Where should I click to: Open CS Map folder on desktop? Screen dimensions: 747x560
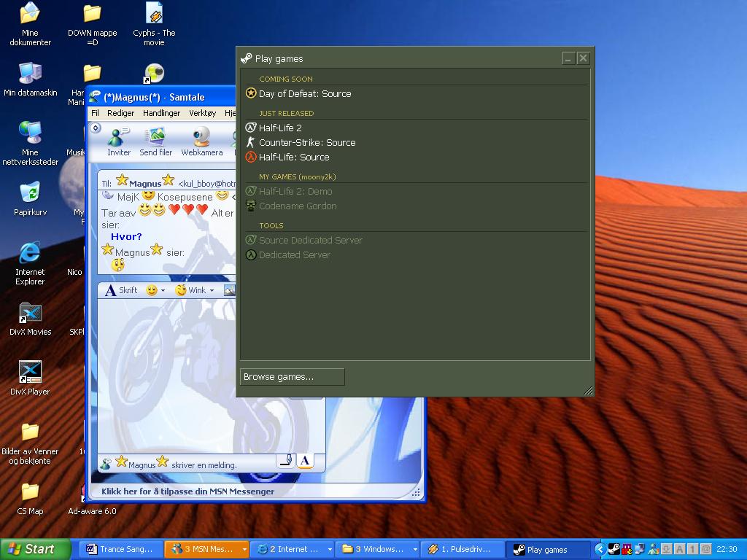tap(30, 498)
